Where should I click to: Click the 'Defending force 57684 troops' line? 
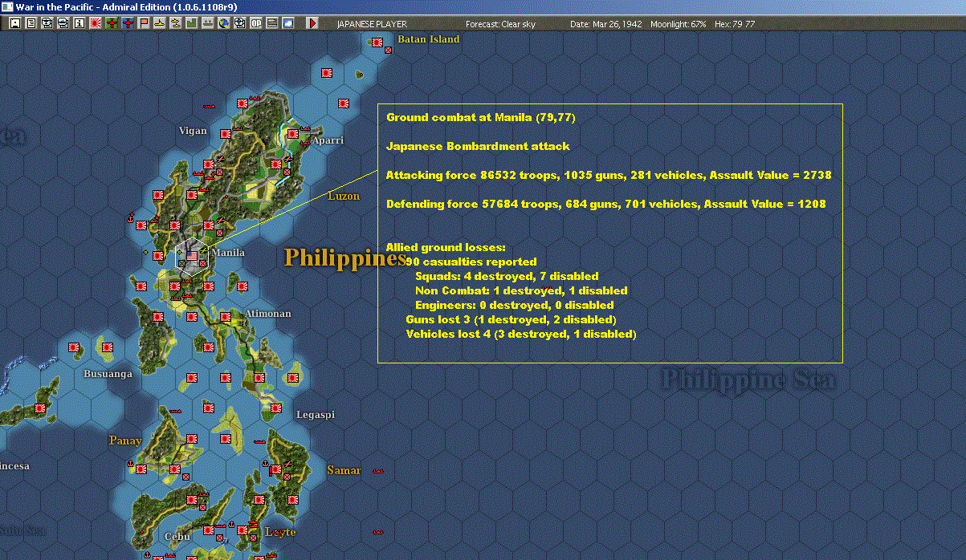(x=606, y=204)
